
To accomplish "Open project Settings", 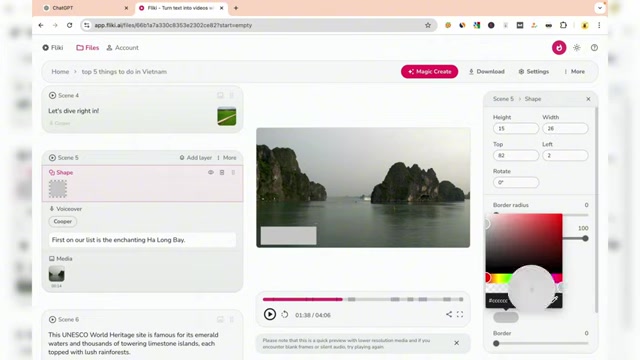I will pos(533,71).
